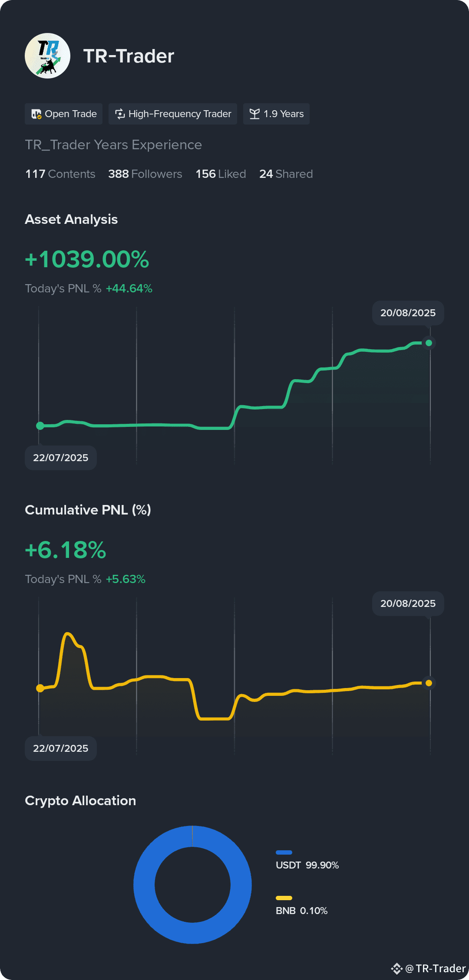Viewport: 469px width, 980px height.
Task: Select the Open Trade tag
Action: (x=63, y=114)
